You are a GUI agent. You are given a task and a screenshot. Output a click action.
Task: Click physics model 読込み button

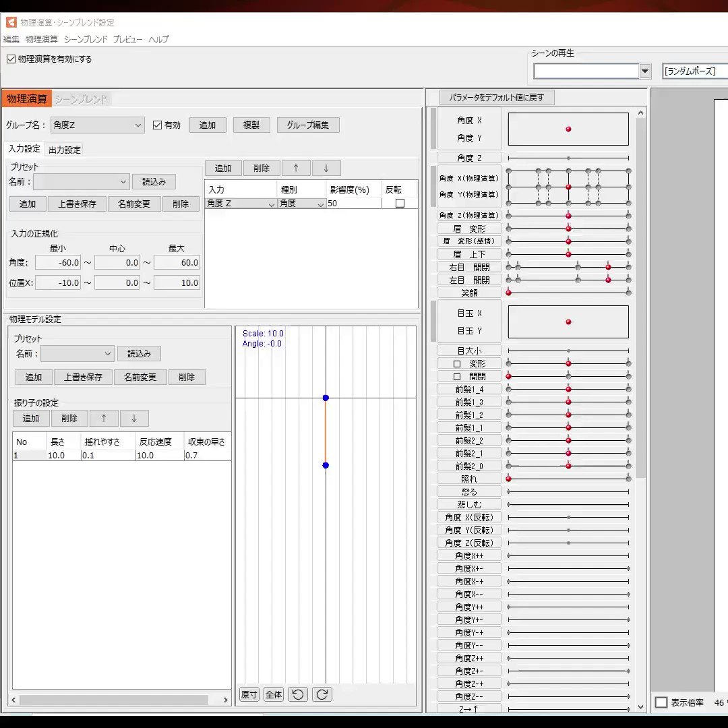point(139,353)
